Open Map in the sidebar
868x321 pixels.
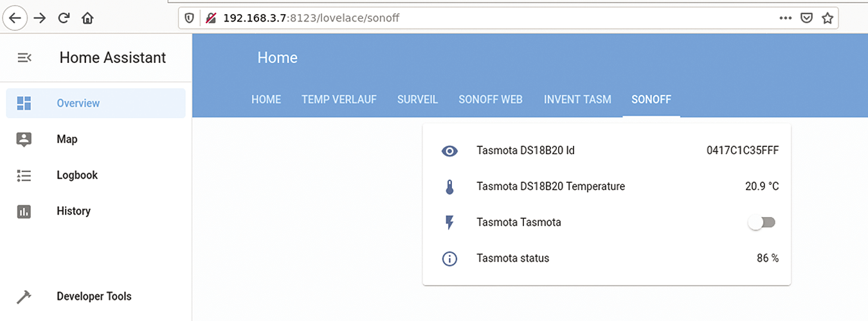96,139
